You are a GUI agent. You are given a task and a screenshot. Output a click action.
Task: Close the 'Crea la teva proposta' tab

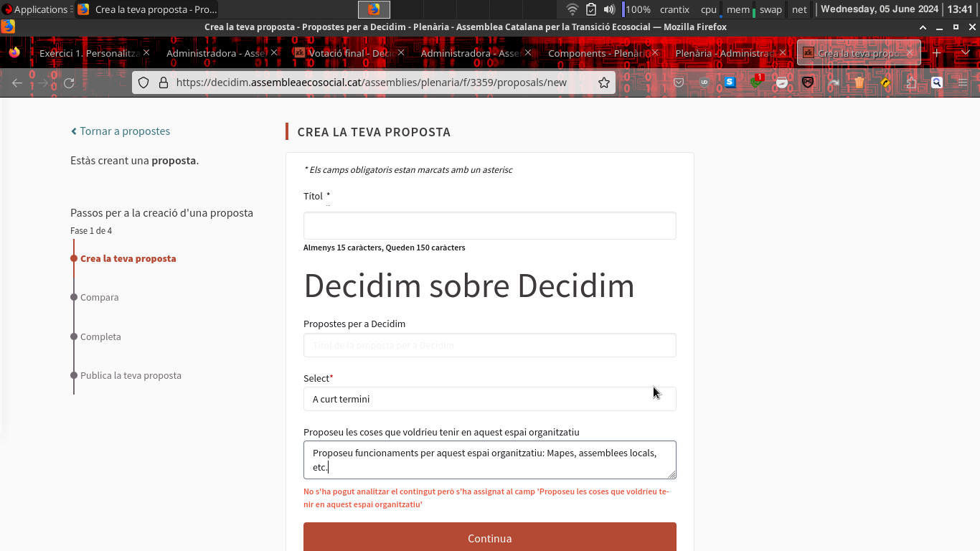click(910, 53)
